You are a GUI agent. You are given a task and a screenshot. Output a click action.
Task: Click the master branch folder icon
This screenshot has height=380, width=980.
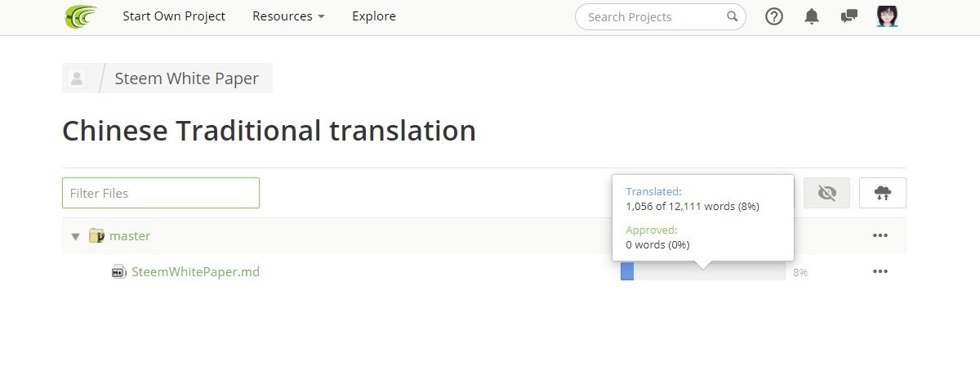coord(96,236)
